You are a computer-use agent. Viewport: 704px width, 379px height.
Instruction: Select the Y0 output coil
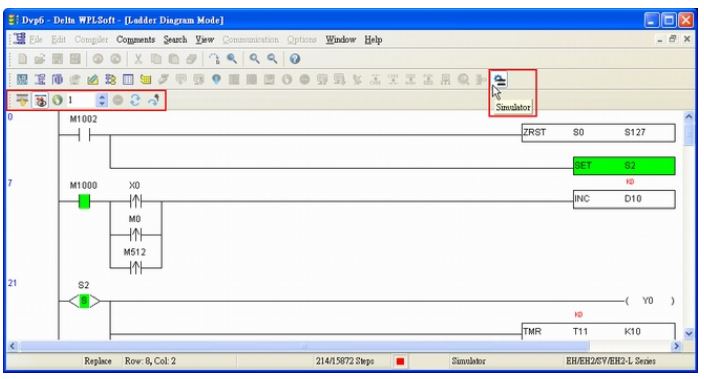tap(649, 301)
